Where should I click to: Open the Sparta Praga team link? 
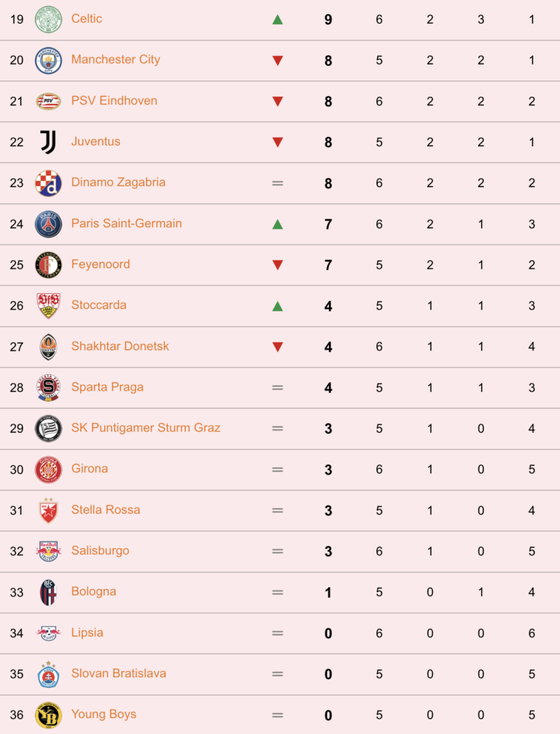pyautogui.click(x=108, y=387)
